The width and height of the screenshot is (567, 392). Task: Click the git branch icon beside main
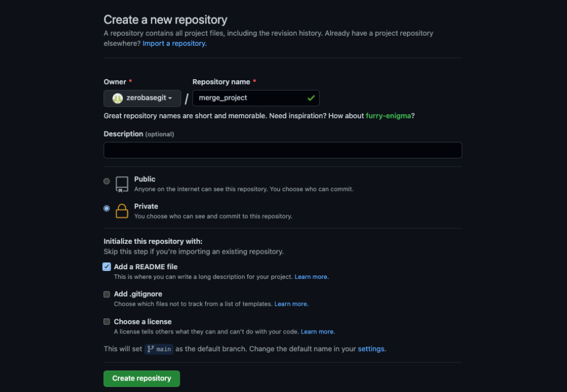[150, 349]
